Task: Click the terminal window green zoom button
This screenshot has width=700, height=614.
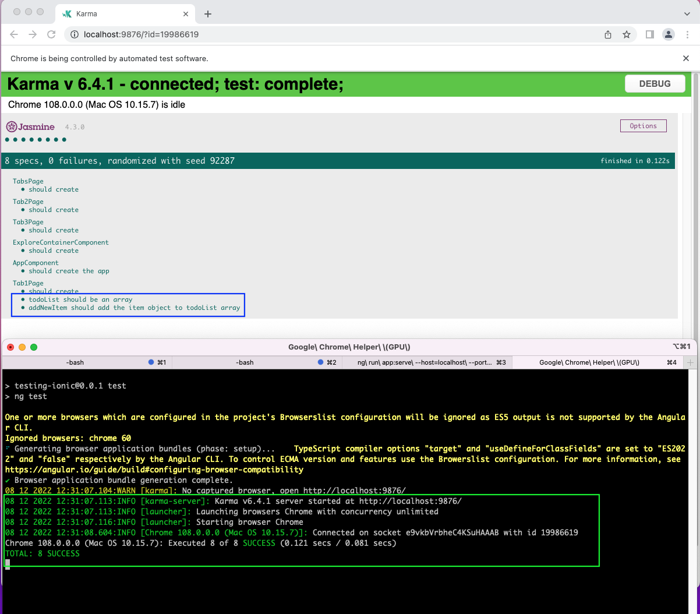Action: point(34,347)
